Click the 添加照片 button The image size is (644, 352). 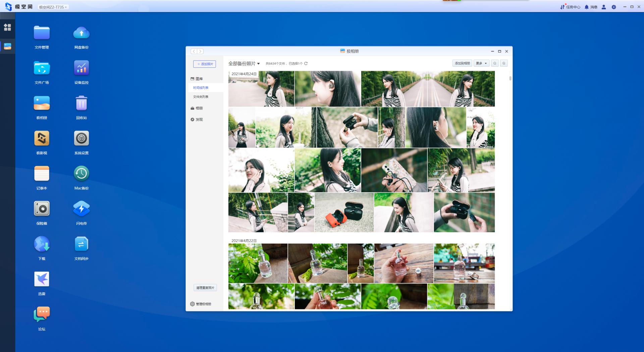(x=205, y=64)
